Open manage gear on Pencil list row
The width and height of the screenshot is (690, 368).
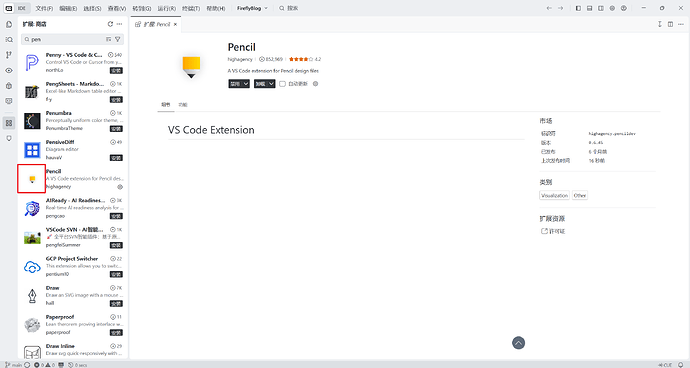(120, 187)
